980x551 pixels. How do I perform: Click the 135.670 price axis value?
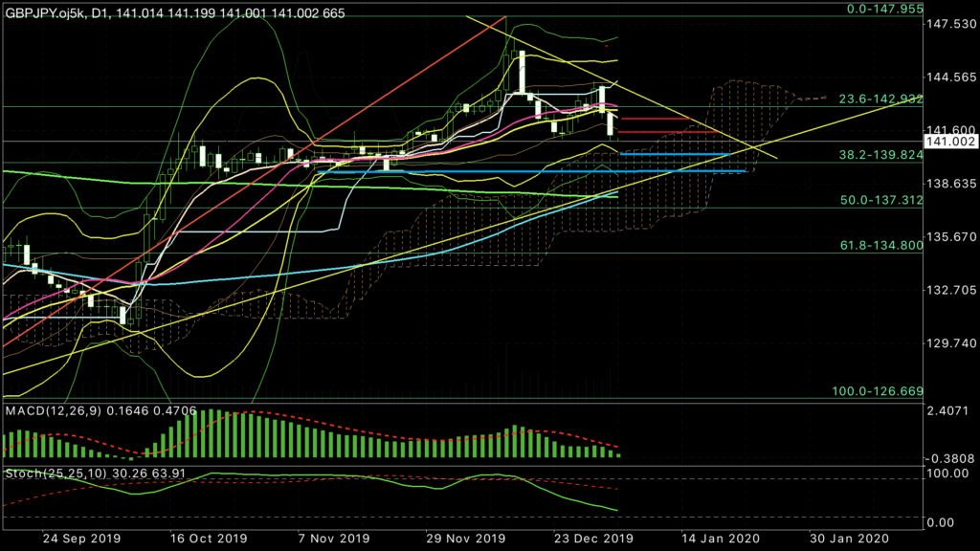point(952,237)
